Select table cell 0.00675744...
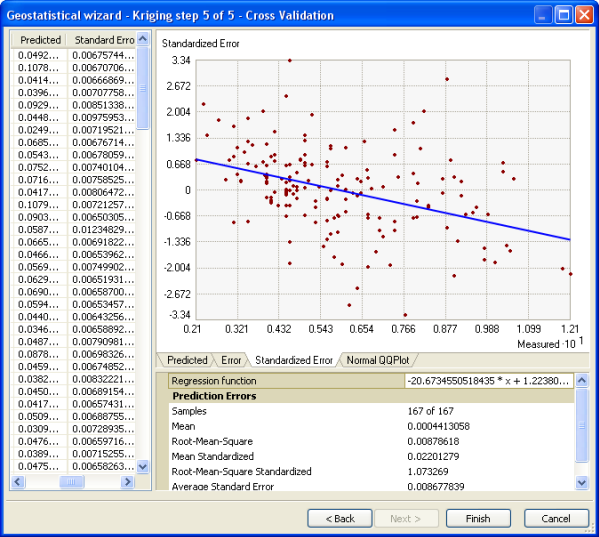Image resolution: width=599 pixels, height=537 pixels. (102, 55)
